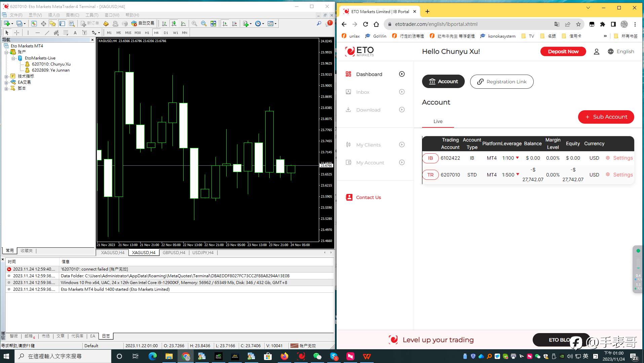Click the red Deposit Now button
The height and width of the screenshot is (363, 644).
click(563, 51)
